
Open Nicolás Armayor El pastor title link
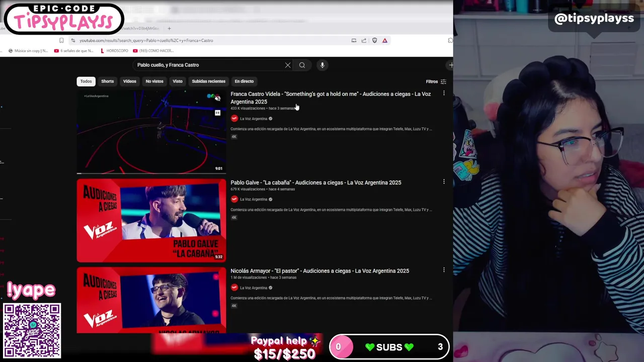319,270
